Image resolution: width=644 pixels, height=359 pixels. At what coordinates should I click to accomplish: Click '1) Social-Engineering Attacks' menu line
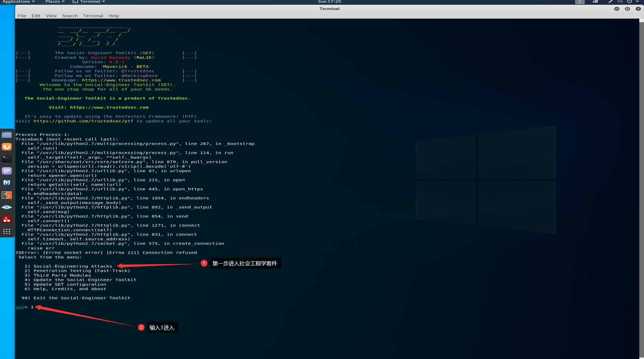click(x=68, y=266)
